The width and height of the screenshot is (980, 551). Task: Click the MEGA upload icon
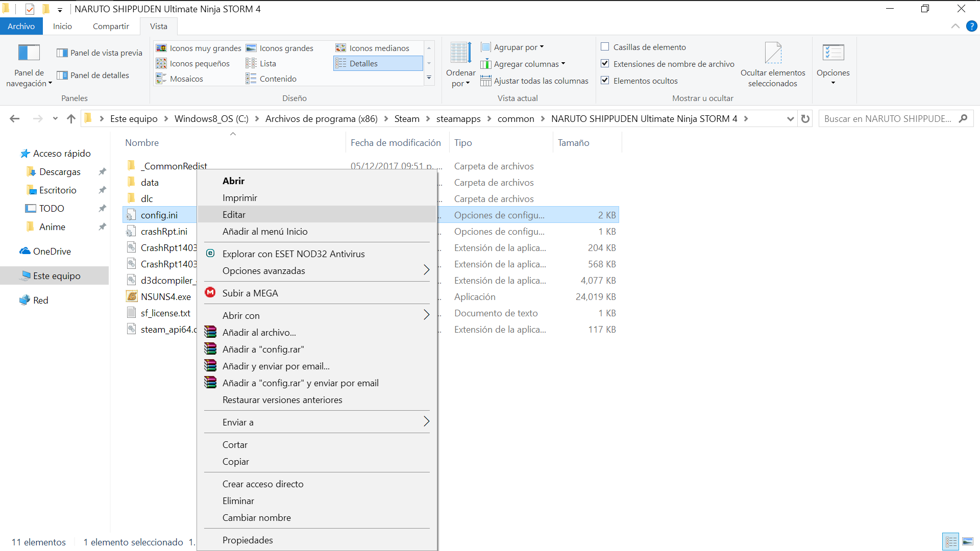coord(210,292)
